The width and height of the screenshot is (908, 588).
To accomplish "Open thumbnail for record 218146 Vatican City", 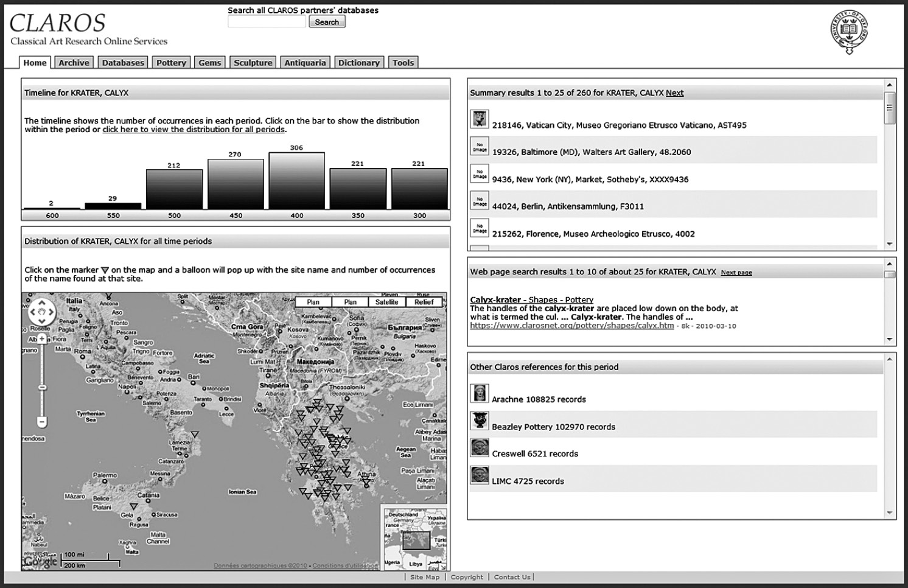I will 480,119.
